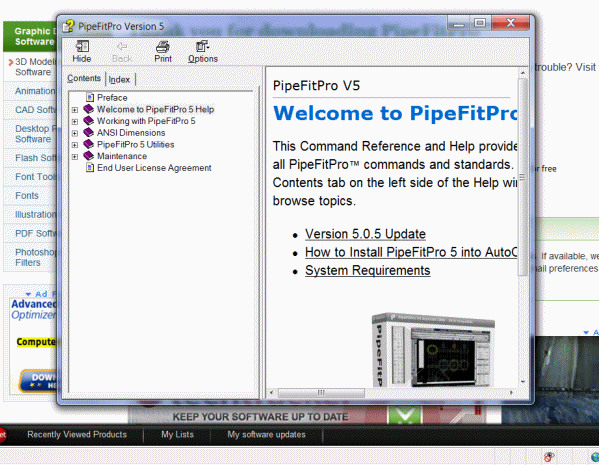This screenshot has height=465, width=599.
Task: Open the Options toolbar icon
Action: tap(202, 46)
